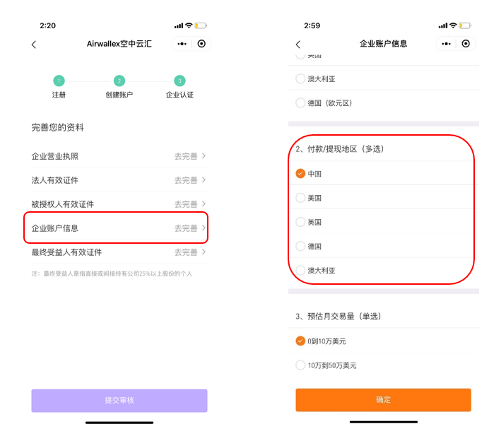Open 企业账户信息 list item
Image resolution: width=489 pixels, height=448 pixels.
[x=117, y=228]
